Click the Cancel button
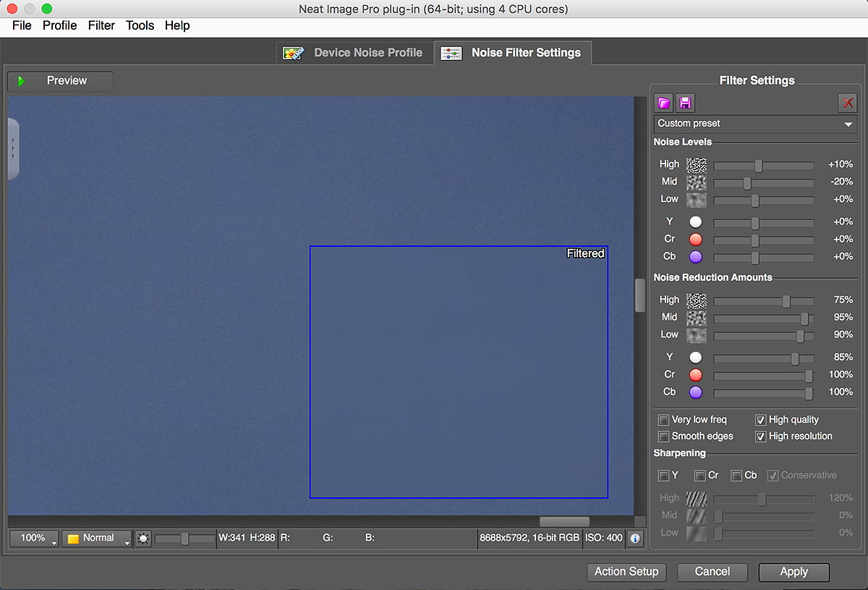 coord(712,572)
